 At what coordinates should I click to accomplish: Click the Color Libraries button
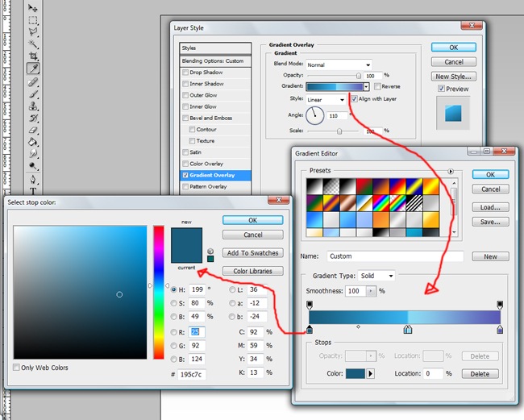pyautogui.click(x=253, y=272)
